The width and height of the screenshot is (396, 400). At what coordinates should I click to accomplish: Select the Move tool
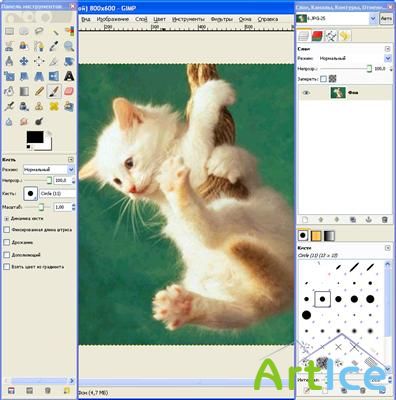24,61
